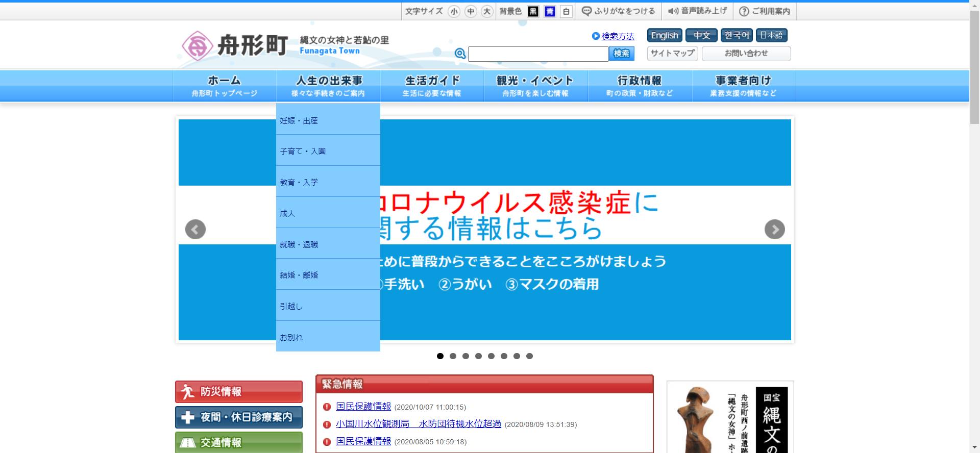Open 小国川水位観測局 water level notice
This screenshot has width=980, height=453.
[x=419, y=424]
